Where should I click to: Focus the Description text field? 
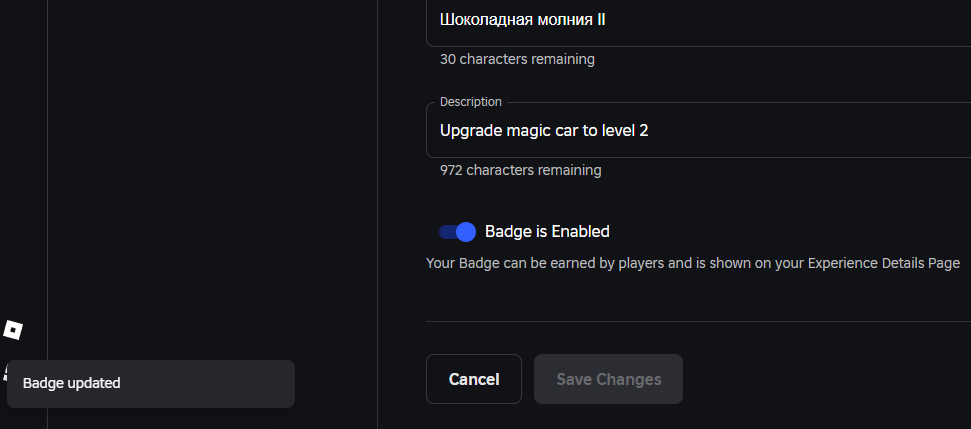[x=699, y=130]
